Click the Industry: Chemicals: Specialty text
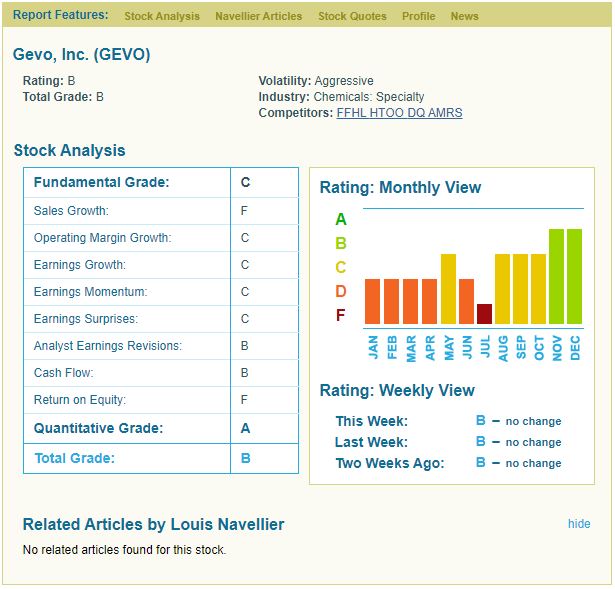Screen dimensions: 615x589 pyautogui.click(x=341, y=97)
